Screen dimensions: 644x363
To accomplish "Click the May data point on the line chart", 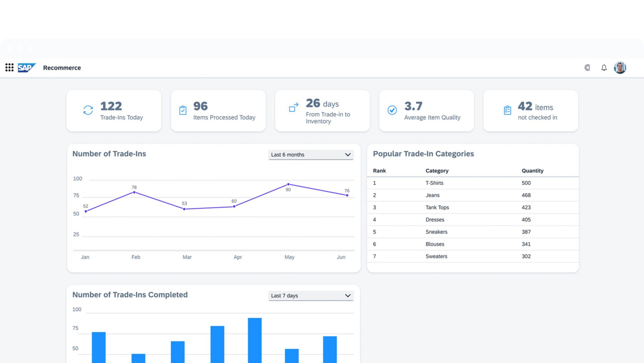I will 288,184.
